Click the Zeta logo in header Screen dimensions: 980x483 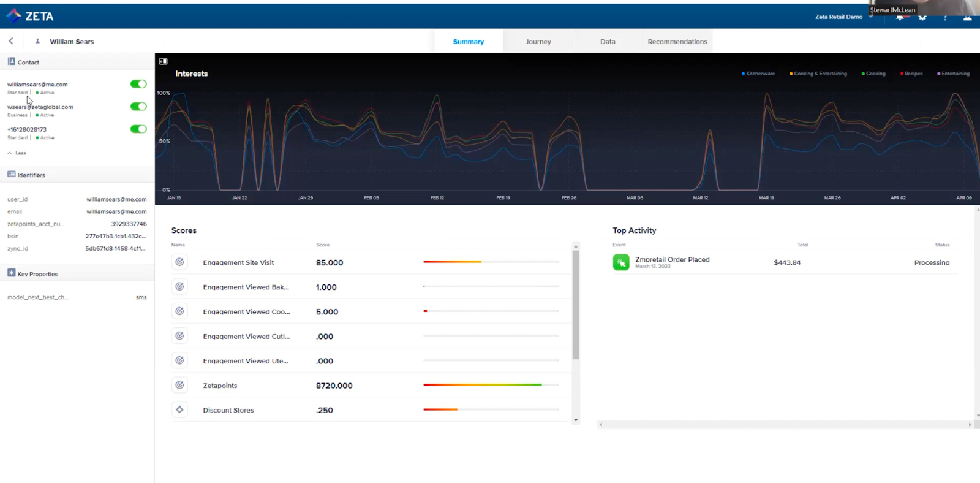(30, 16)
